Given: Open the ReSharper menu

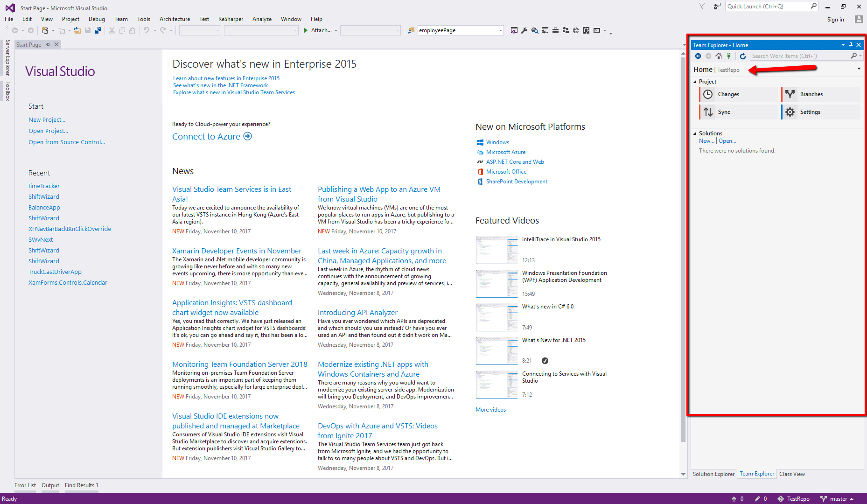Looking at the screenshot, I should coord(231,19).
